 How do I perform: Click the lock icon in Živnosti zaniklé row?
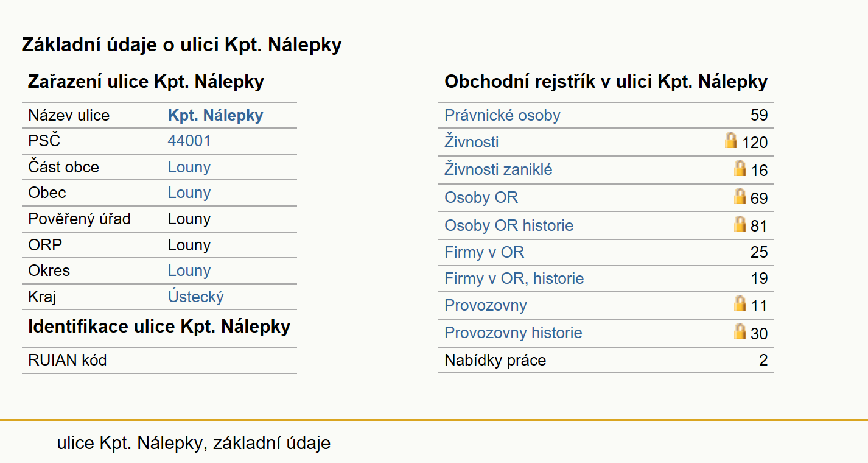point(740,169)
